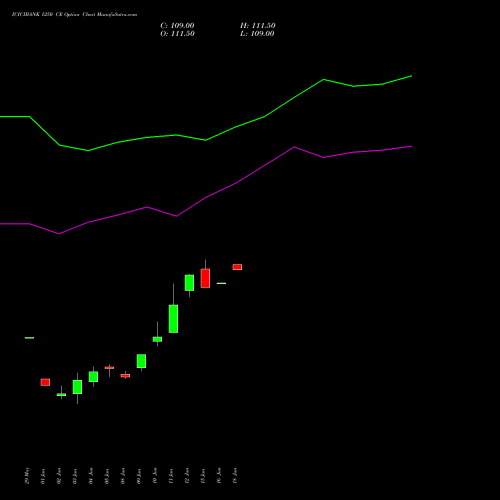Screen dimensions: 500x500
Task: Select the green candle above 03 Jun
Action: tap(77, 387)
